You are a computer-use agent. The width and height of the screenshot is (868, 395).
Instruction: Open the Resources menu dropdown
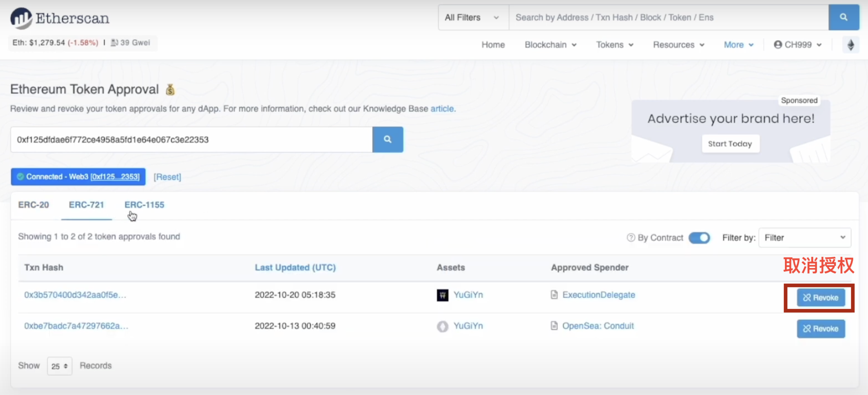coord(679,45)
